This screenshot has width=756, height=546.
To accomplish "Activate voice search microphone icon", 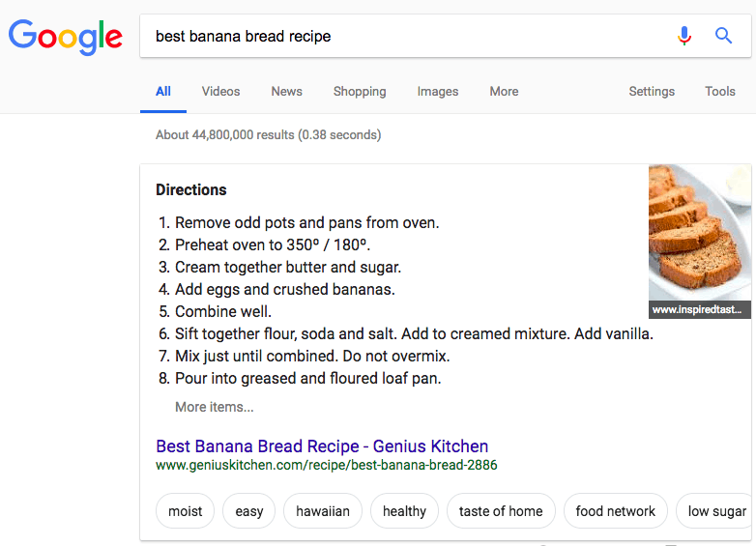I will tap(684, 37).
